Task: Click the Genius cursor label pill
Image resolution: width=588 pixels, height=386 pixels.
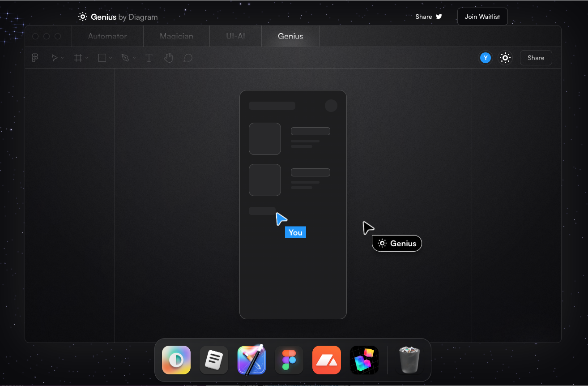Action: (x=397, y=244)
